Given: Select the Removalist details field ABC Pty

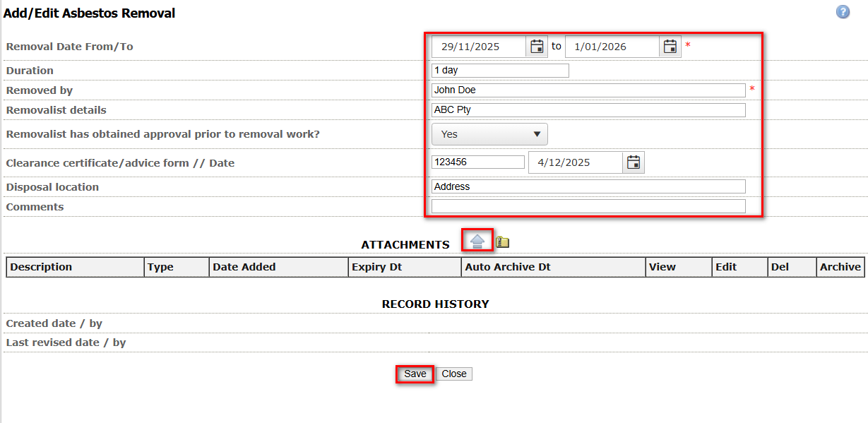Looking at the screenshot, I should pos(588,110).
